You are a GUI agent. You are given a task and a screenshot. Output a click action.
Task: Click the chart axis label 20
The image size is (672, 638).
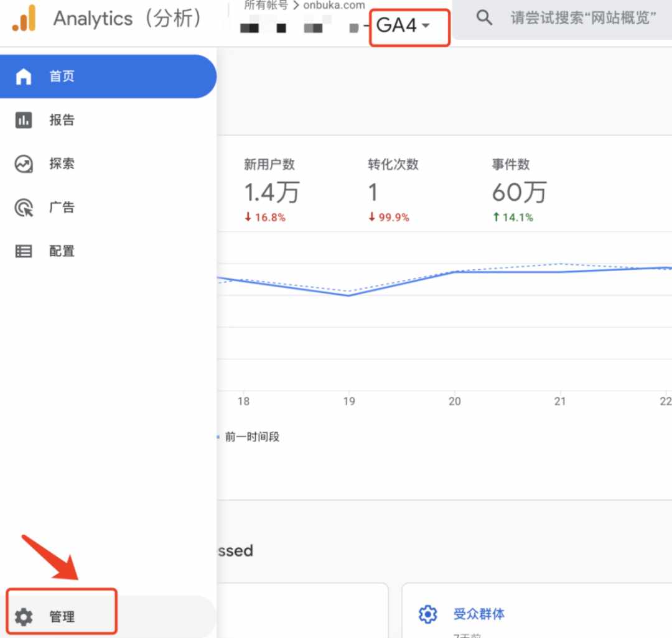(x=454, y=401)
